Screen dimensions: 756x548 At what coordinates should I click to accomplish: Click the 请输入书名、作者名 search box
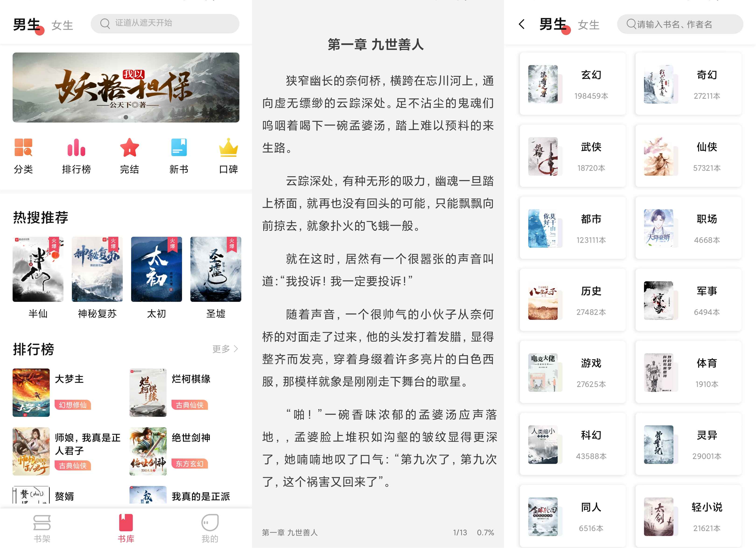coord(680,24)
